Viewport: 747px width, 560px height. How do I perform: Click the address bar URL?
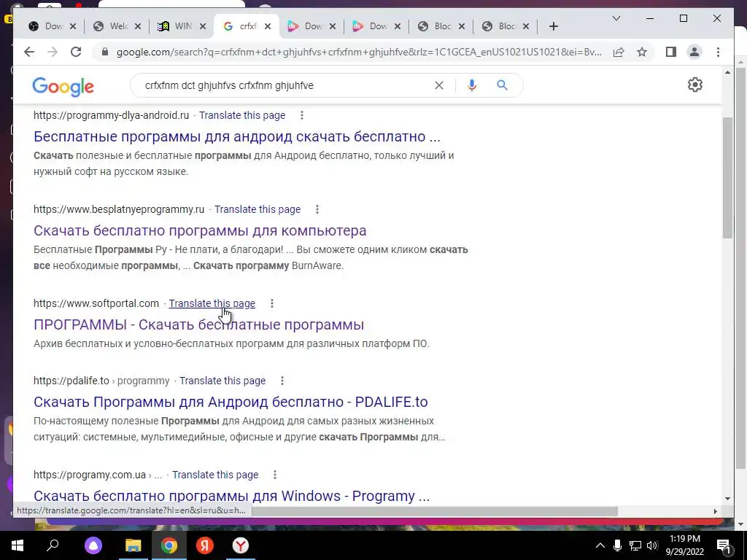[359, 52]
